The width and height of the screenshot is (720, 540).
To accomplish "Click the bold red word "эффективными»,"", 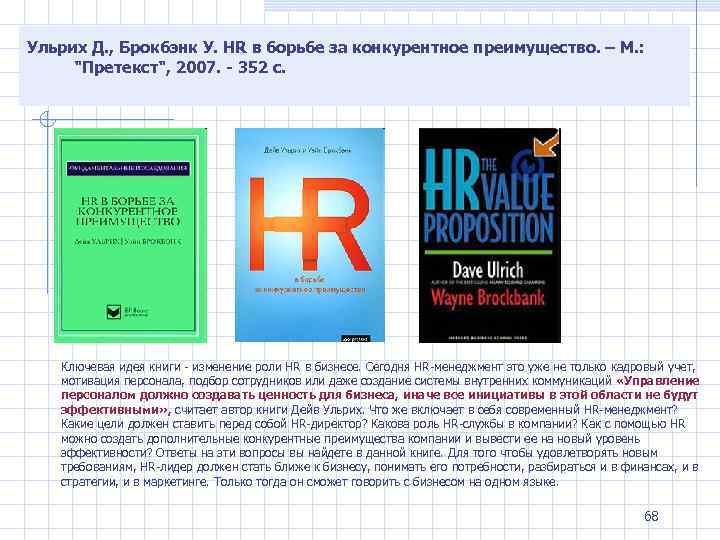I will (x=116, y=410).
